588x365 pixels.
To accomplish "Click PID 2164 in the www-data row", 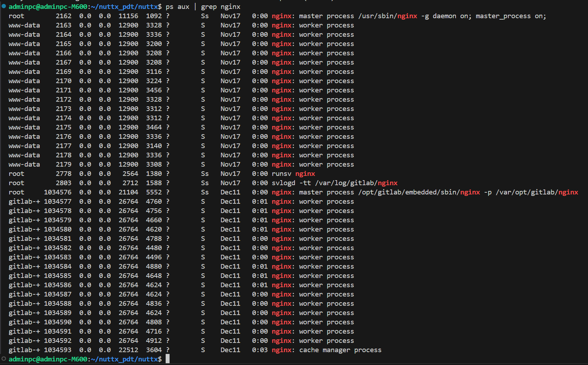I will pyautogui.click(x=64, y=35).
